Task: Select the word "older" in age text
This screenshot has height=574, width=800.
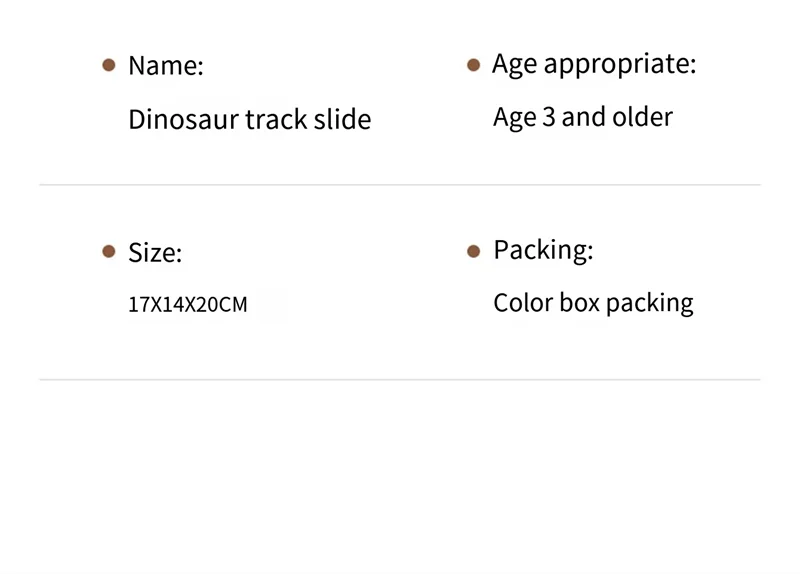Action: 644,117
